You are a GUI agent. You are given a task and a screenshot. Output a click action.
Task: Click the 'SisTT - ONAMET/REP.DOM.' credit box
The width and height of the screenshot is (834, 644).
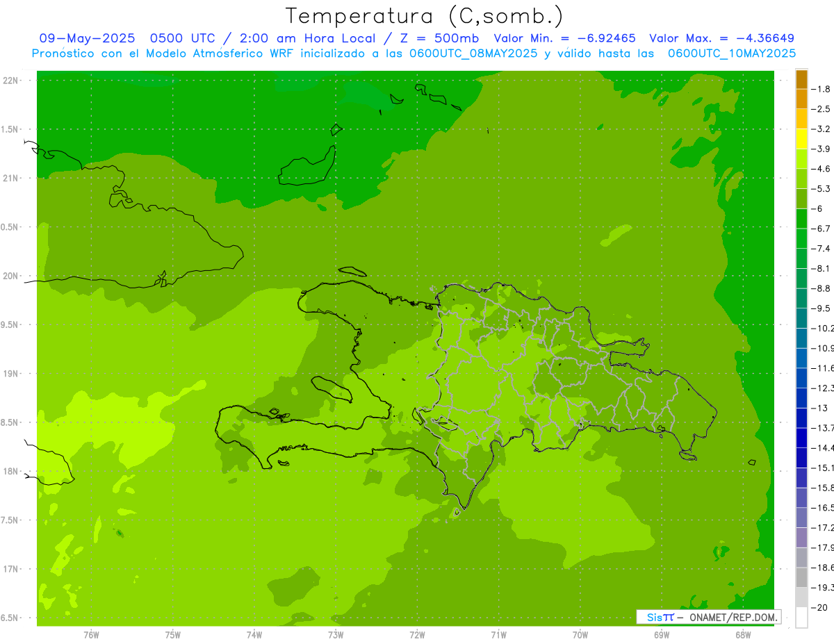[x=708, y=617]
